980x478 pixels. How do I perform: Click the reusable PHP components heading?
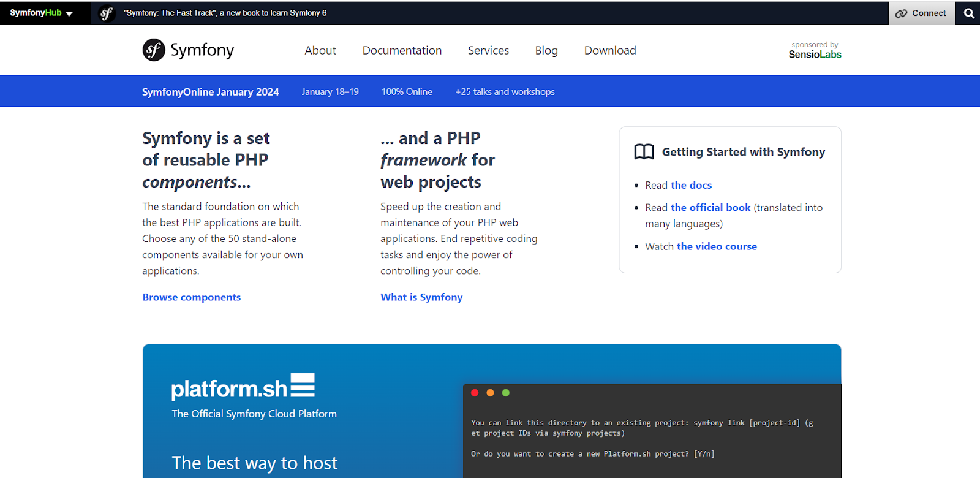(206, 160)
